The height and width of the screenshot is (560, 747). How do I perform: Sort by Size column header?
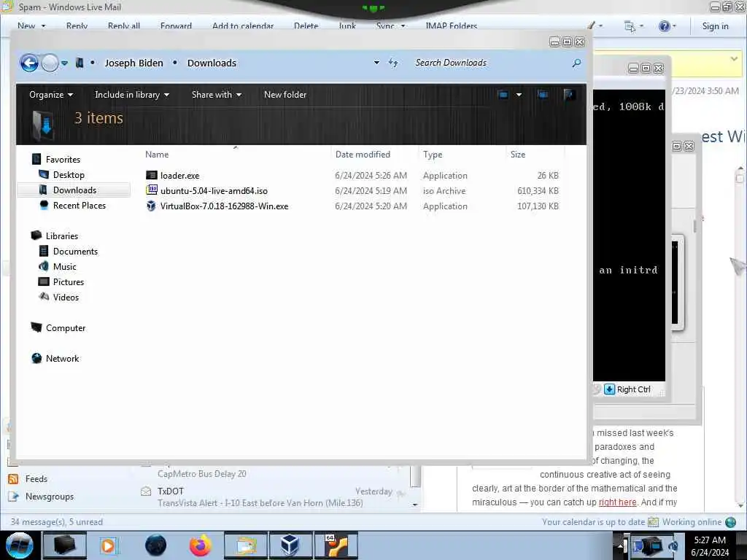point(518,155)
